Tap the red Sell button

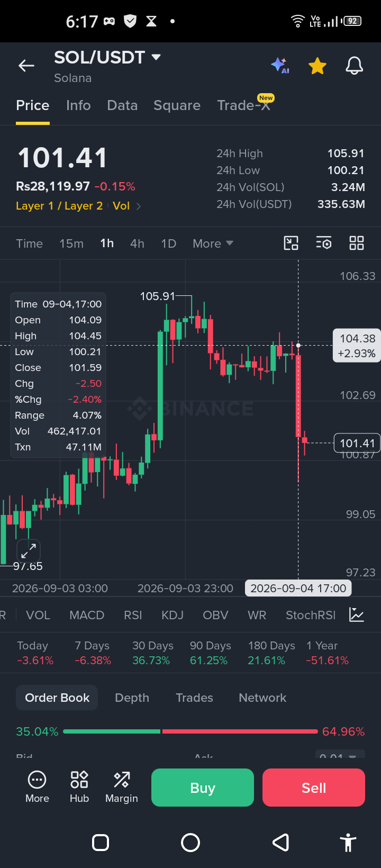(314, 788)
